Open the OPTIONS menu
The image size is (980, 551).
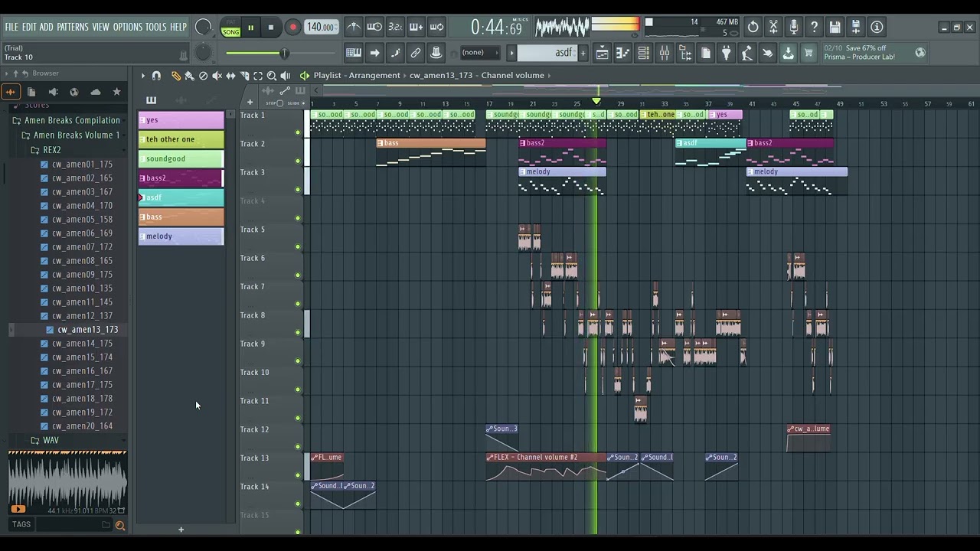coord(128,27)
